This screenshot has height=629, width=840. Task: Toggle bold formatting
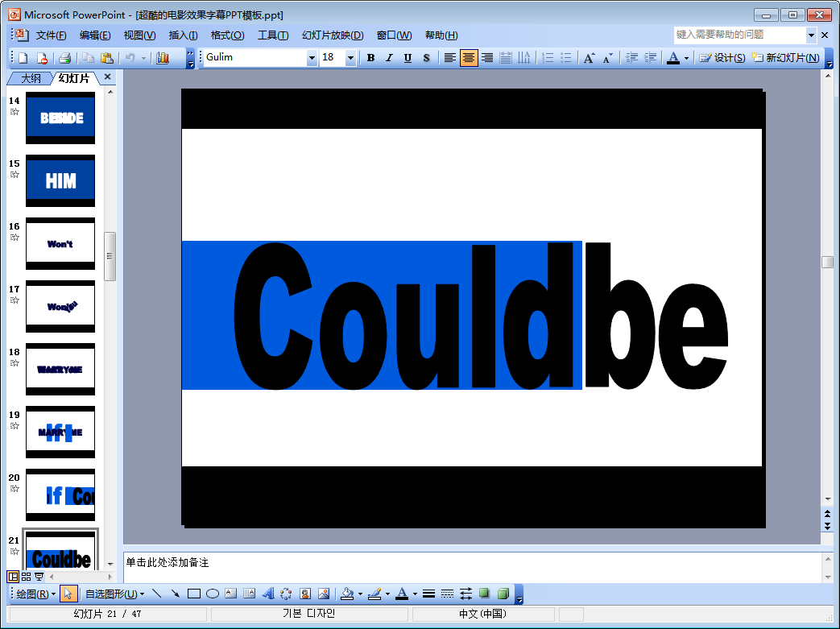370,58
